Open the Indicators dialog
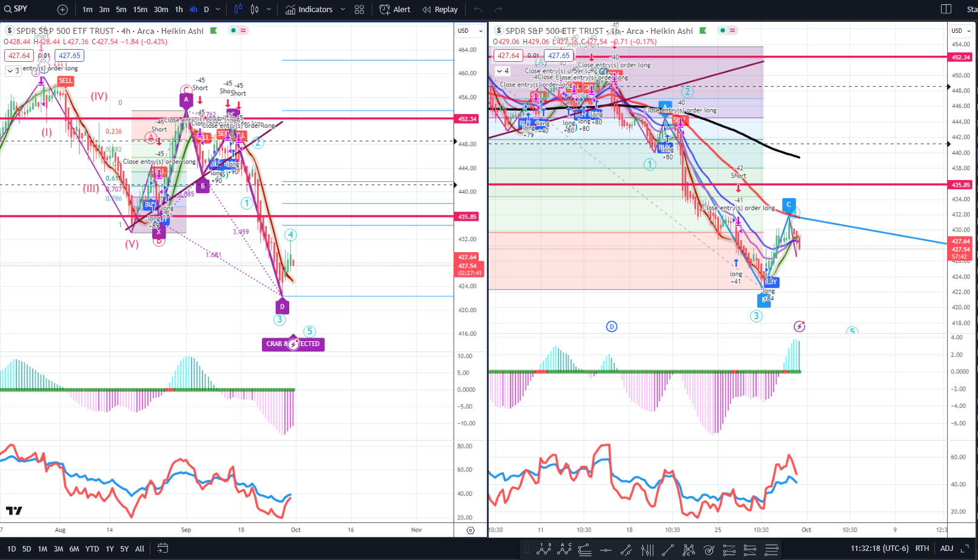This screenshot has height=560, width=978. pos(309,10)
